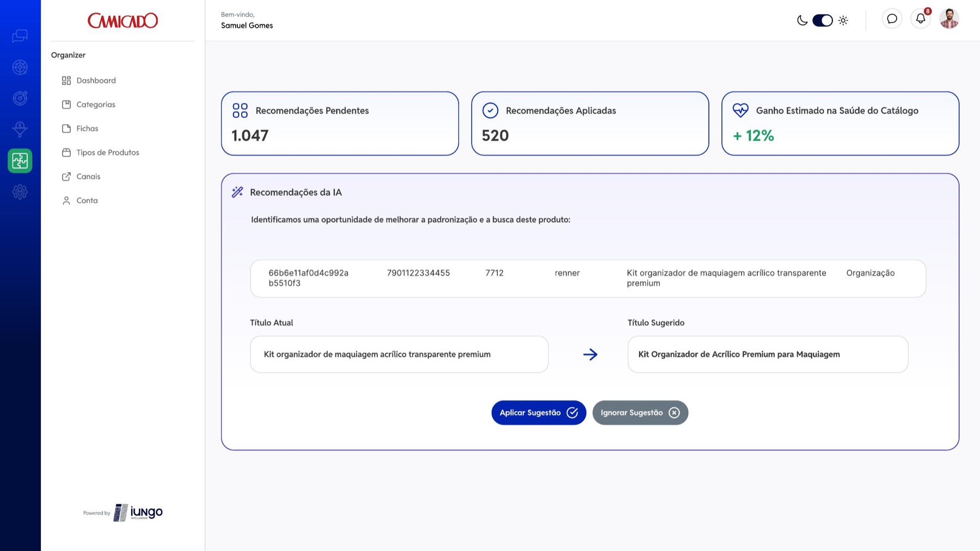Click the sun light mode icon
The height and width of the screenshot is (551, 980).
click(843, 21)
